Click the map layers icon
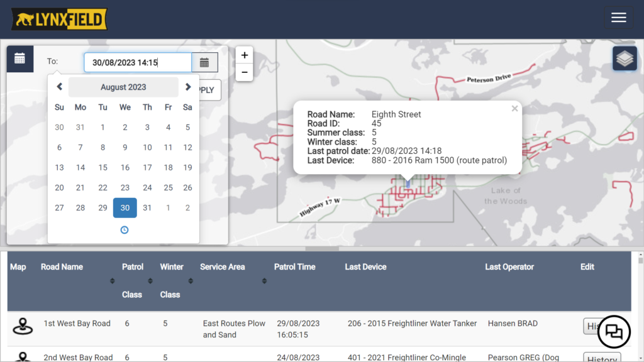 point(624,58)
